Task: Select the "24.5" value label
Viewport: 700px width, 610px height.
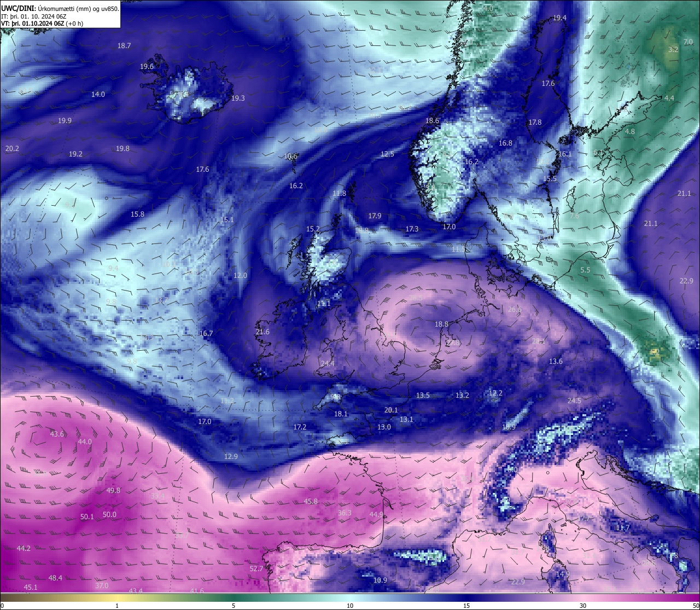Action: [x=574, y=401]
